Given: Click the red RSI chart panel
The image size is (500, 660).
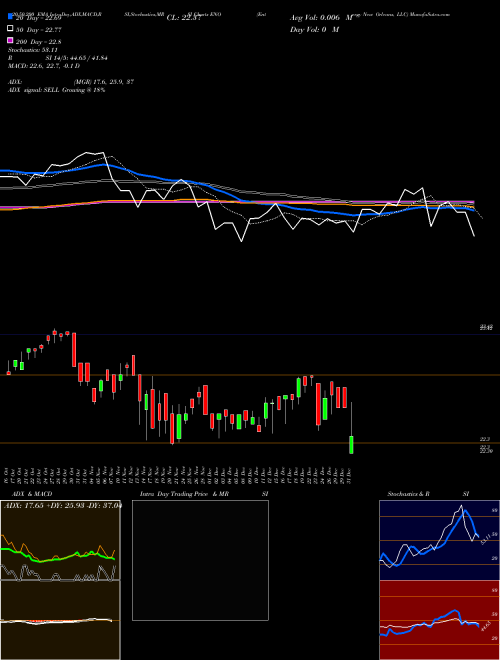Looking at the screenshot, I should (x=439, y=620).
